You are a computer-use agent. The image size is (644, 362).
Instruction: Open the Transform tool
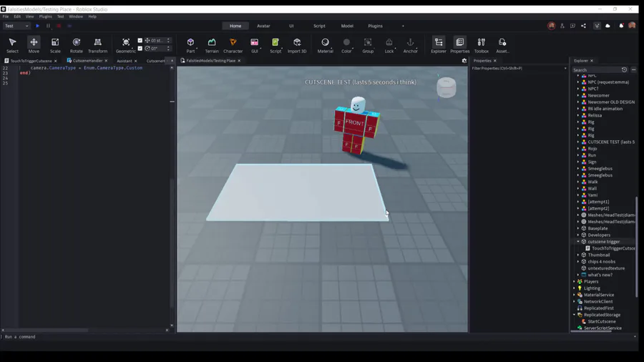coord(98,45)
